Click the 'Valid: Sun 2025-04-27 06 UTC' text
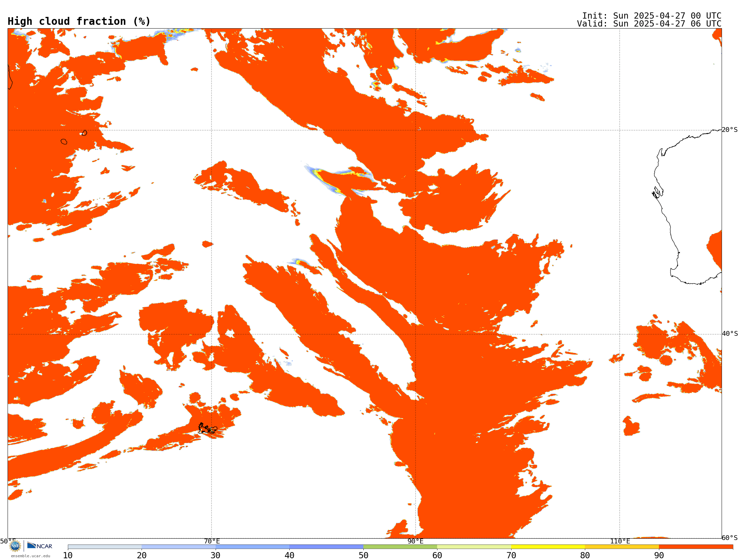The height and width of the screenshot is (560, 744). click(x=649, y=24)
